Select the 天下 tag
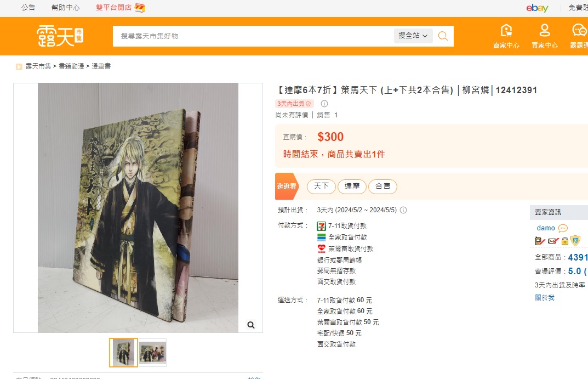 pos(321,186)
